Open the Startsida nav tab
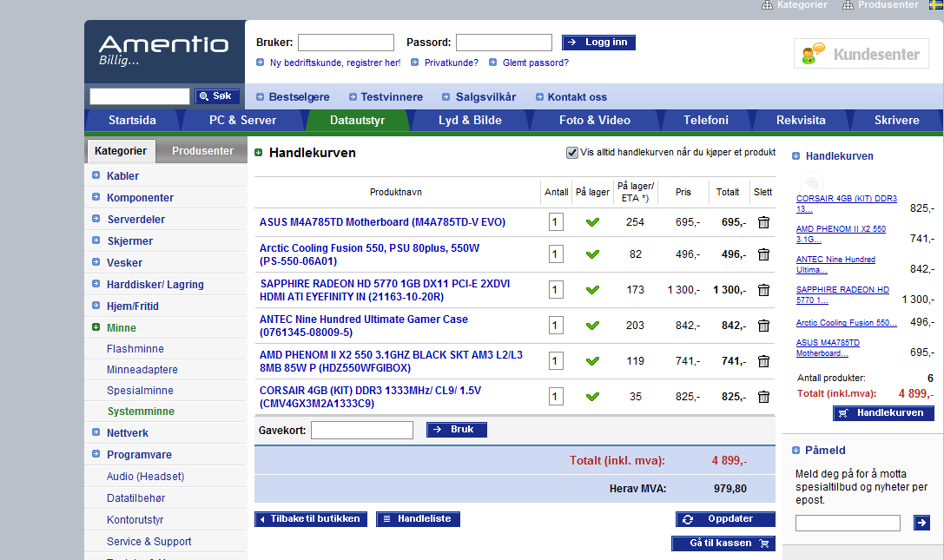 (132, 121)
